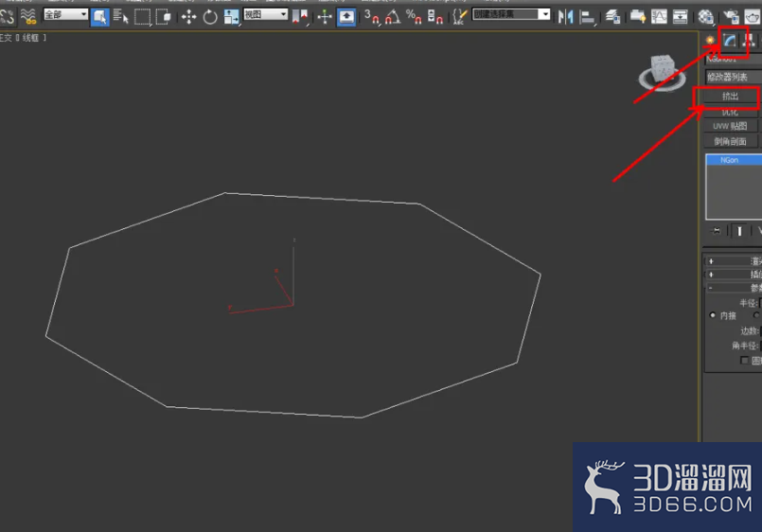Click the Mirror tool icon
The width and height of the screenshot is (762, 532).
[565, 17]
